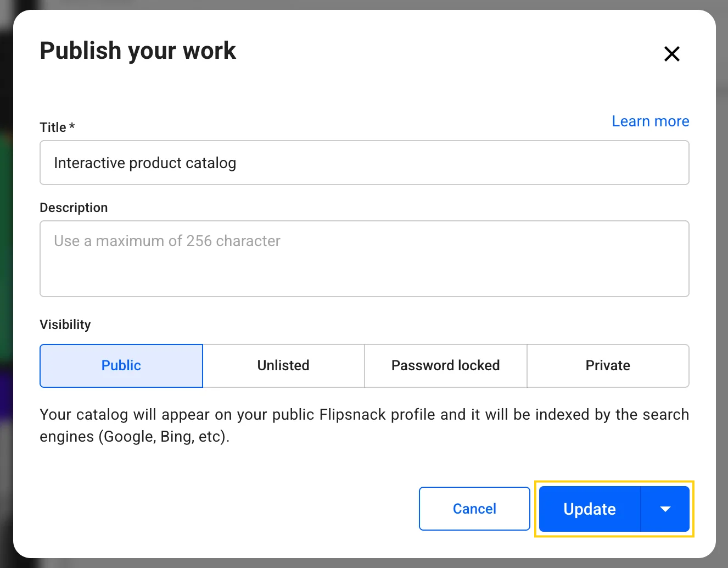
Task: Choose Private visibility
Action: 608,365
